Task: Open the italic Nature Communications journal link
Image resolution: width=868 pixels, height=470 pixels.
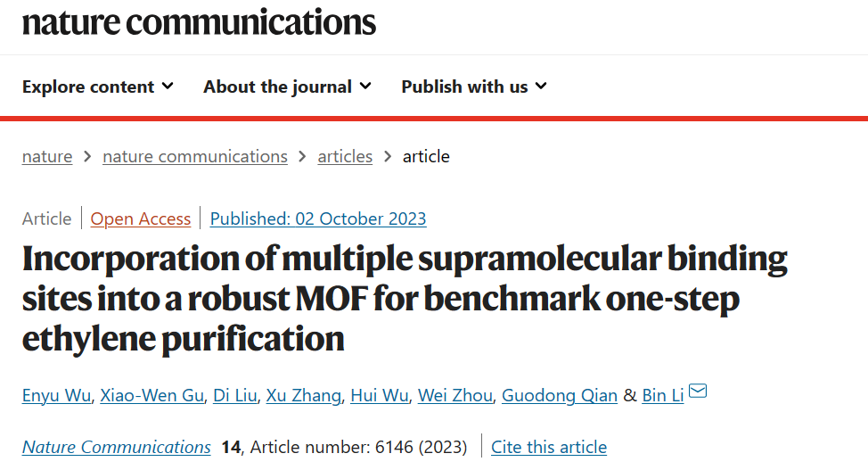Action: (x=116, y=448)
